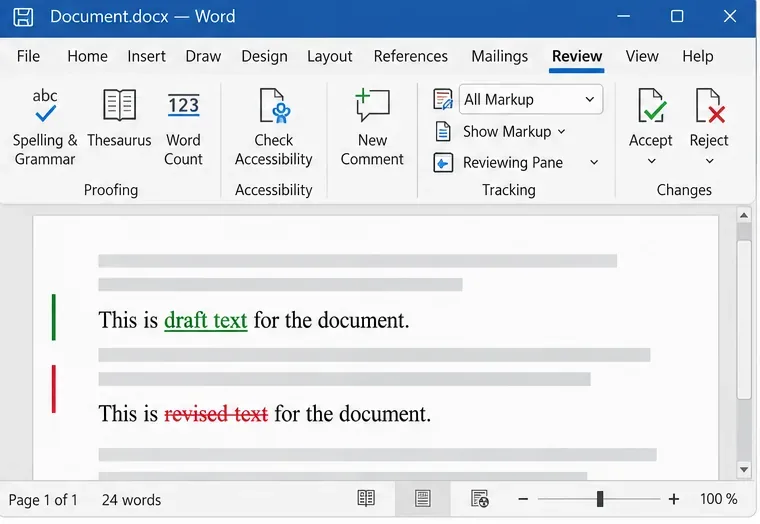Minimize the Word window
The image size is (760, 524).
point(624,16)
